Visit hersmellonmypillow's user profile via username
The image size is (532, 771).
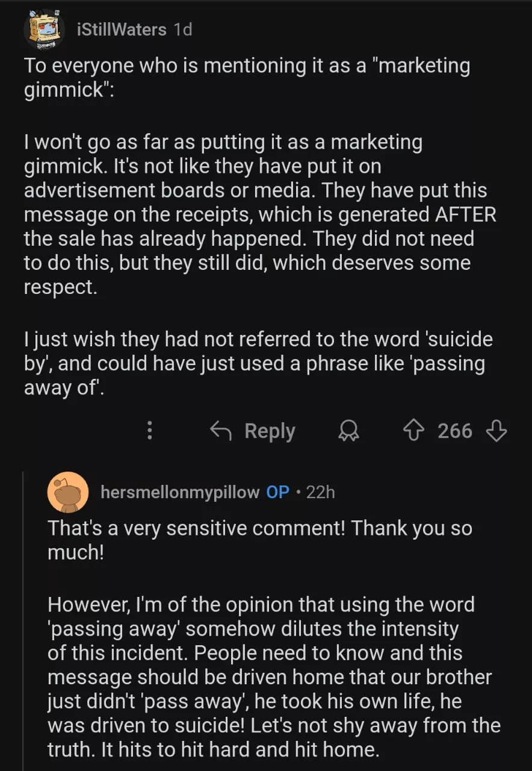pyautogui.click(x=179, y=492)
